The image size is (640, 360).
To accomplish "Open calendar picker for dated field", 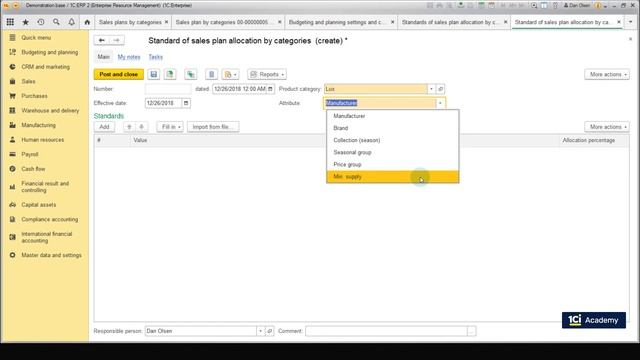I will (270, 89).
